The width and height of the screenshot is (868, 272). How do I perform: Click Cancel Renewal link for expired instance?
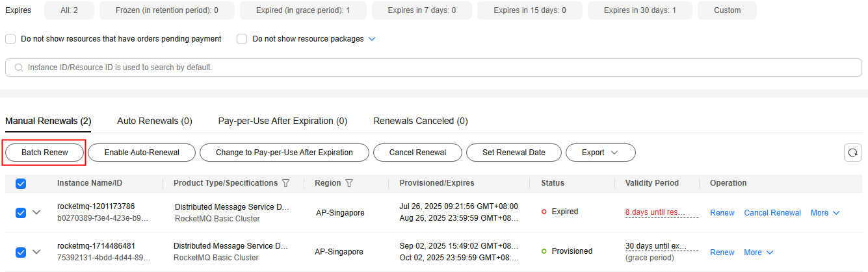772,213
